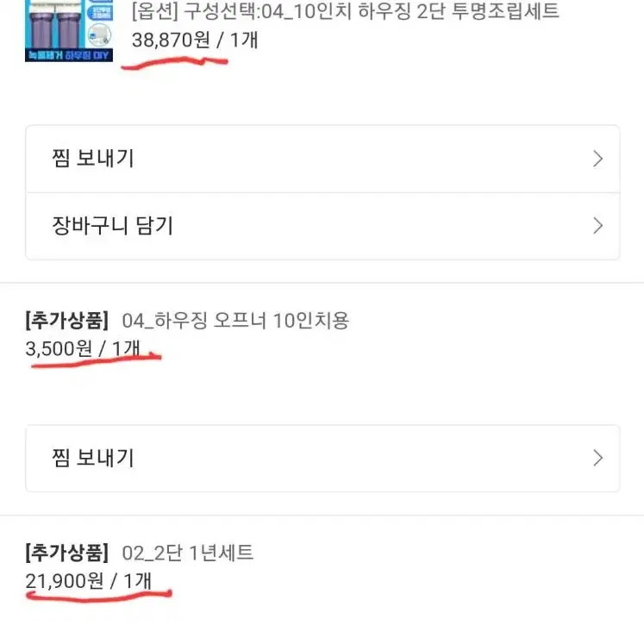
Task: Tap [추가상품] label next to 02_2단 1년세트
Action: (67, 553)
